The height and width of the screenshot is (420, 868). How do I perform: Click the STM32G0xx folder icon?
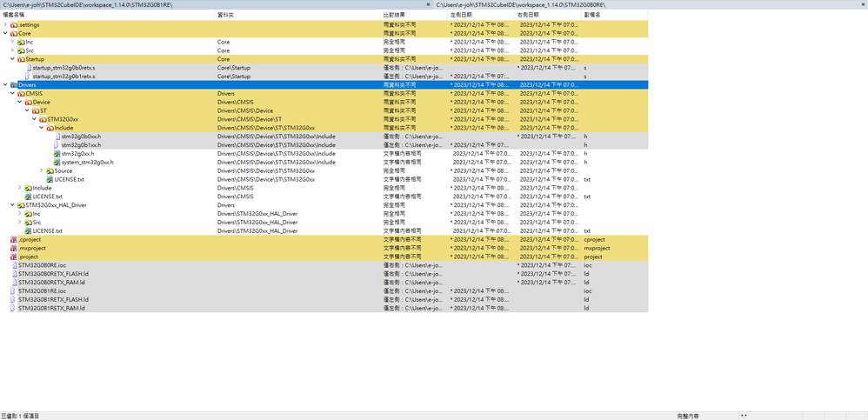coord(43,119)
